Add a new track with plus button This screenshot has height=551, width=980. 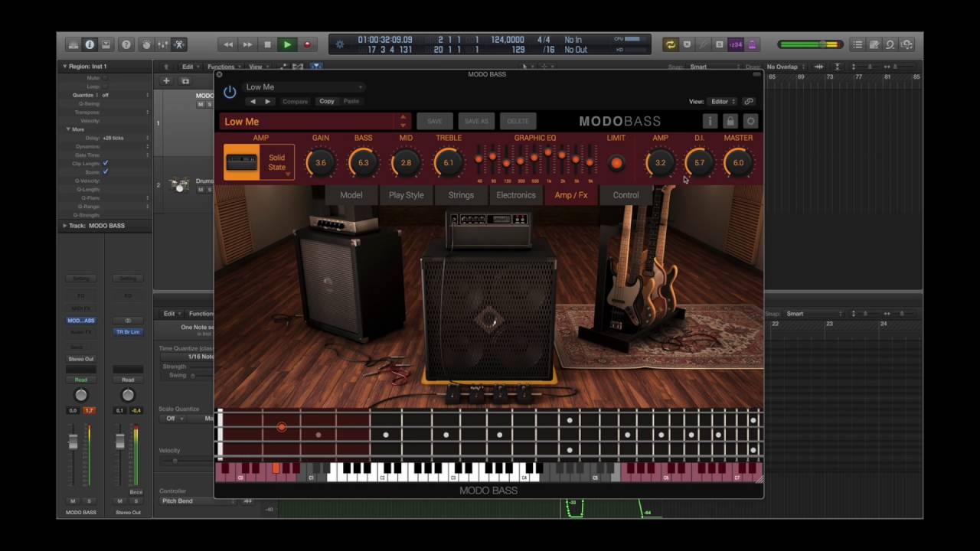coord(166,81)
